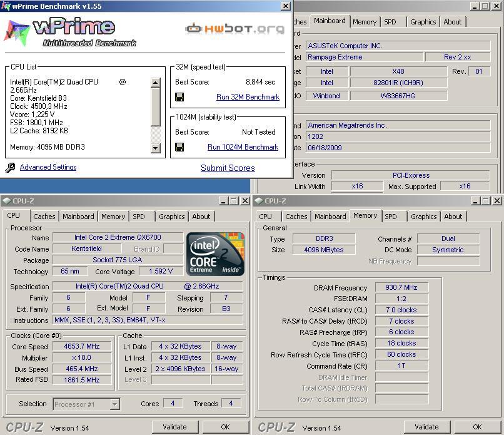Click the Intel Core 2 Extreme QX6700 name field
Viewport: 504px width, 435px height.
click(118, 237)
